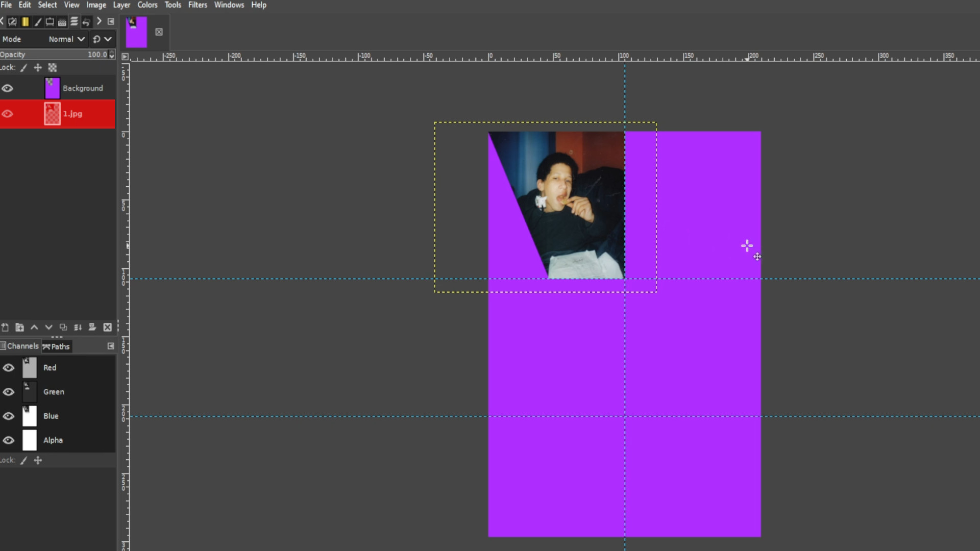
Task: Open the View menu
Action: 71,5
